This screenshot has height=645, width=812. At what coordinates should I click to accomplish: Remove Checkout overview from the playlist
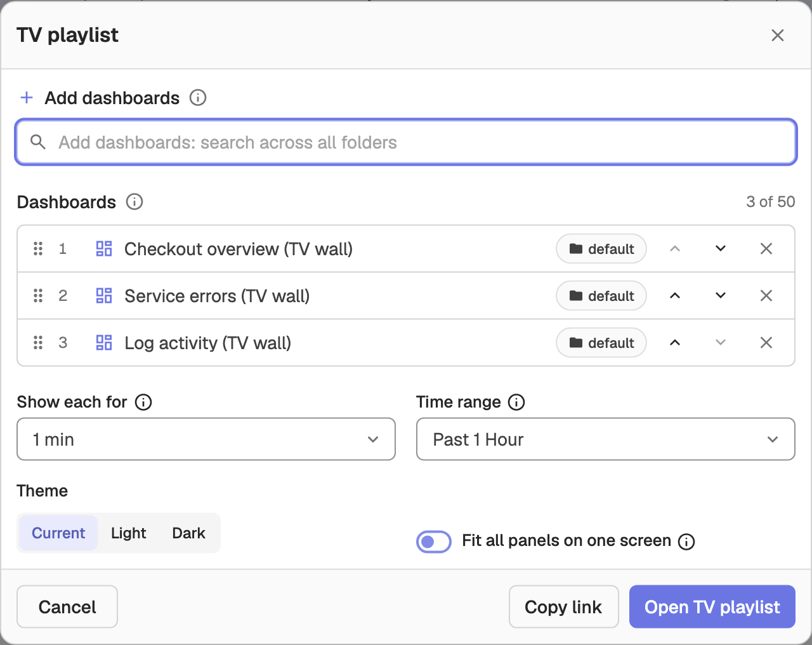[766, 249]
